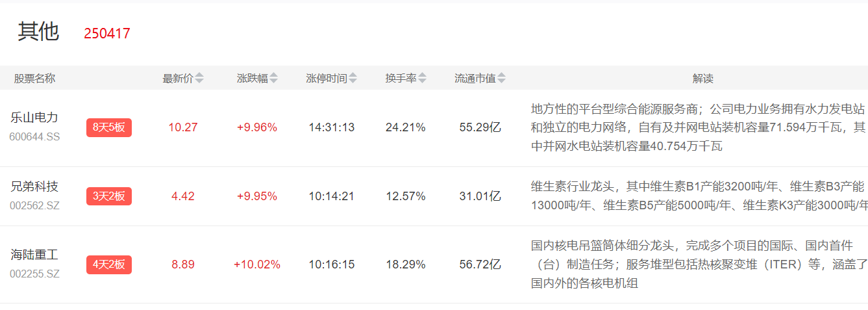The height and width of the screenshot is (310, 868).
Task: Click the 涨停时间 sort arrows icon
Action: coord(353,79)
